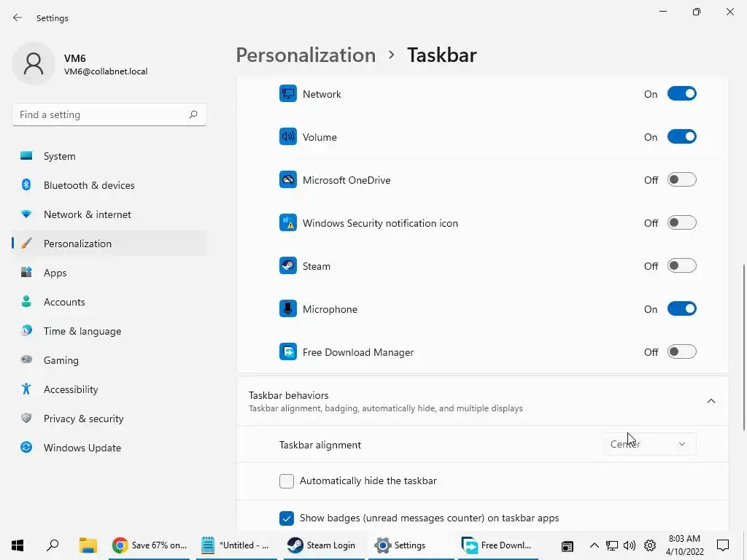Switch to the Untitled Notepad taskbar window
This screenshot has width=747, height=560.
(x=236, y=545)
